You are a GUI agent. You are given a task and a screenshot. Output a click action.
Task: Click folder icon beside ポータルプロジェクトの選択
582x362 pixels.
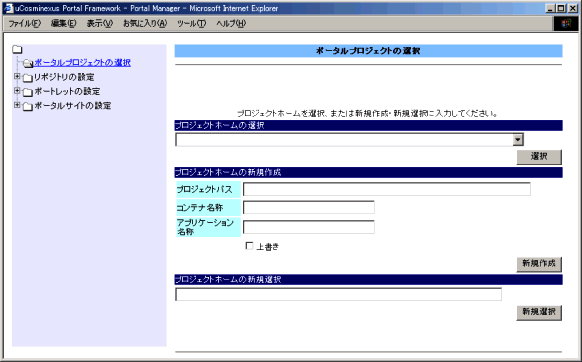[x=28, y=63]
